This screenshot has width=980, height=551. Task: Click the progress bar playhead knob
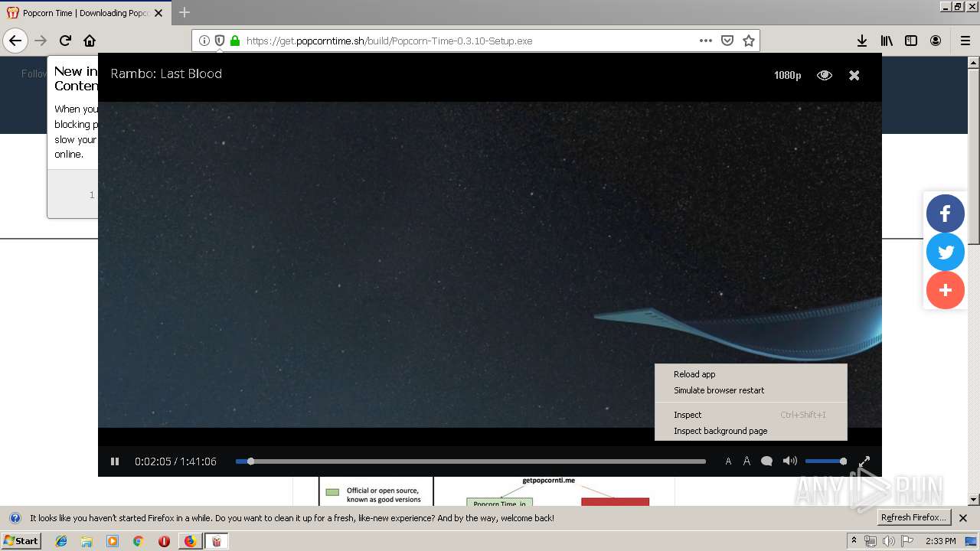[251, 461]
